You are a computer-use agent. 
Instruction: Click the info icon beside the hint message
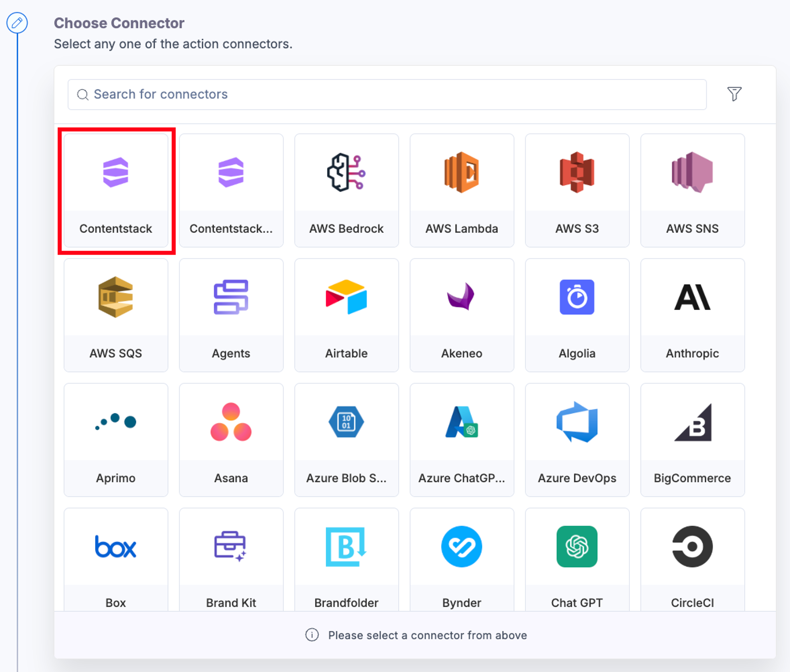click(312, 635)
